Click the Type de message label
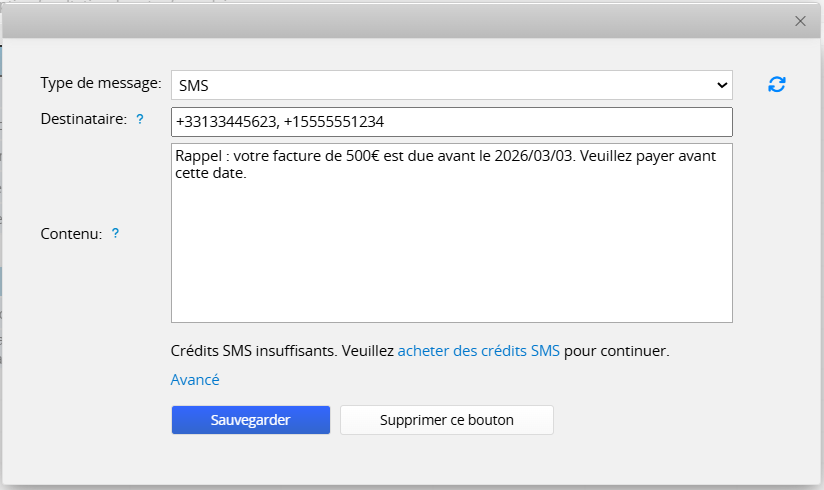The height and width of the screenshot is (490, 824). click(x=100, y=81)
